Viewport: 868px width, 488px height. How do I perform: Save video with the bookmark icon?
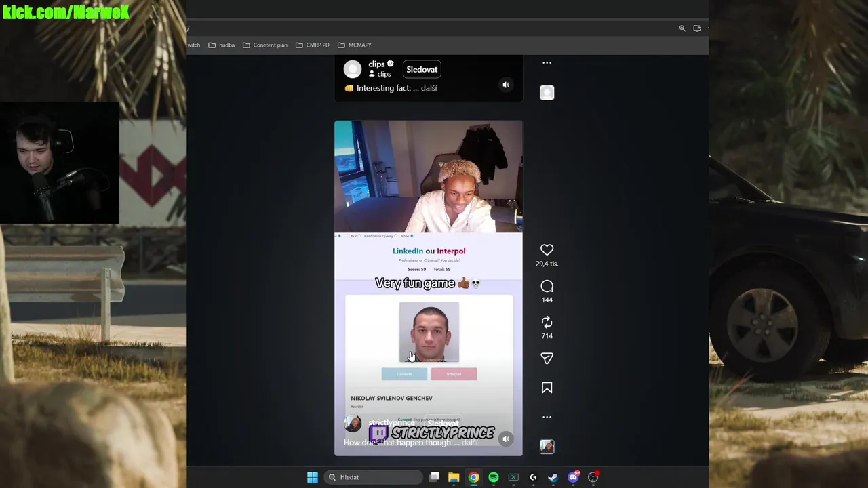547,388
